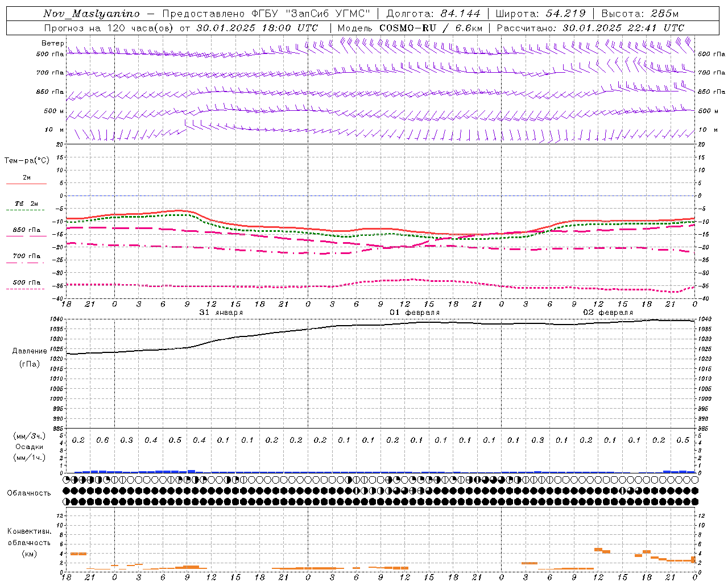The height and width of the screenshot is (582, 728).
Task: Click the 700 гПа temperature legend entry
Action: click(x=27, y=256)
